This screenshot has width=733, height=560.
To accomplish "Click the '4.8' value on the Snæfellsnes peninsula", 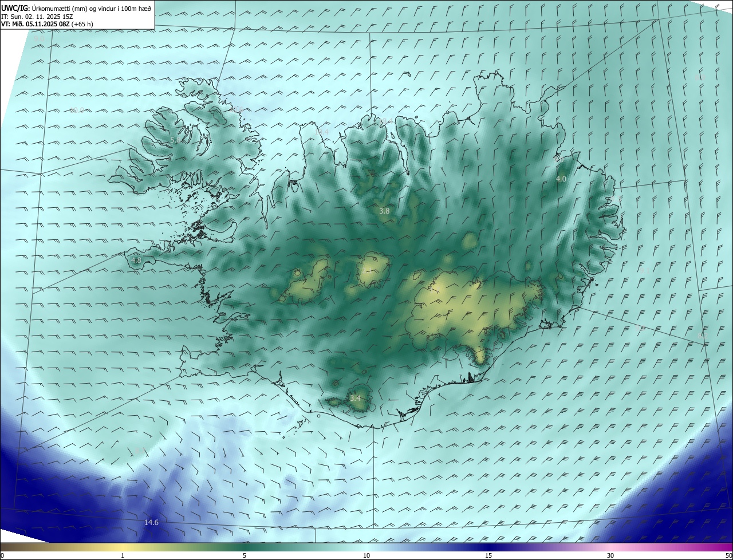I will point(136,260).
